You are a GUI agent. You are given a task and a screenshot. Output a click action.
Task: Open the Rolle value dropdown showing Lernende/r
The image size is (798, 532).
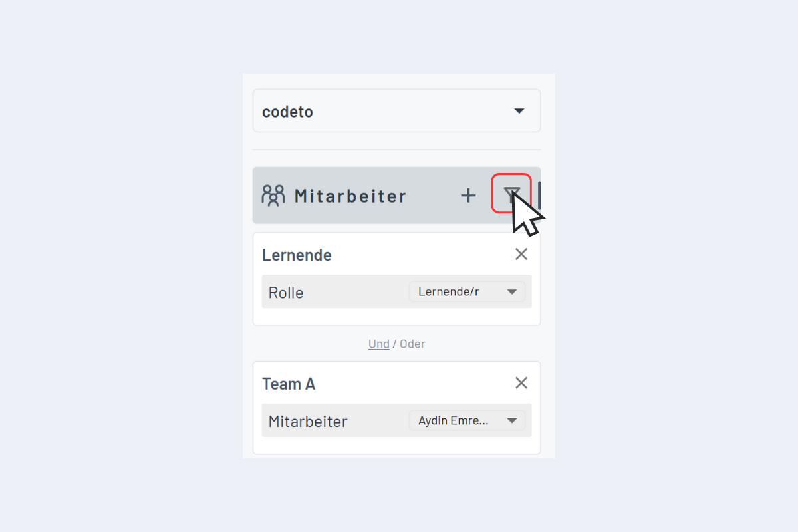click(467, 291)
